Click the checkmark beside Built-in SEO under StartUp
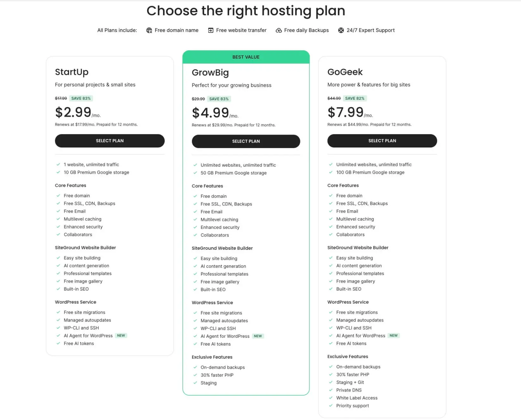Image resolution: width=521 pixels, height=420 pixels. coord(59,289)
